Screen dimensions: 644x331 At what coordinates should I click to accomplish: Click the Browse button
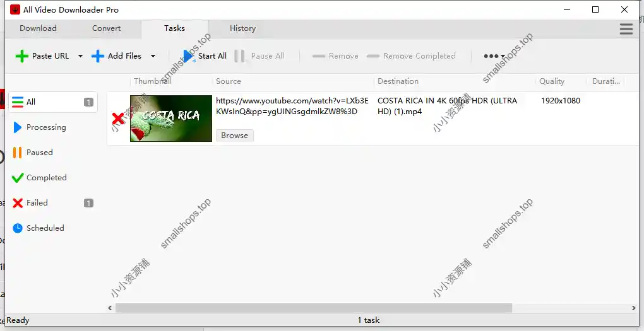click(x=234, y=136)
